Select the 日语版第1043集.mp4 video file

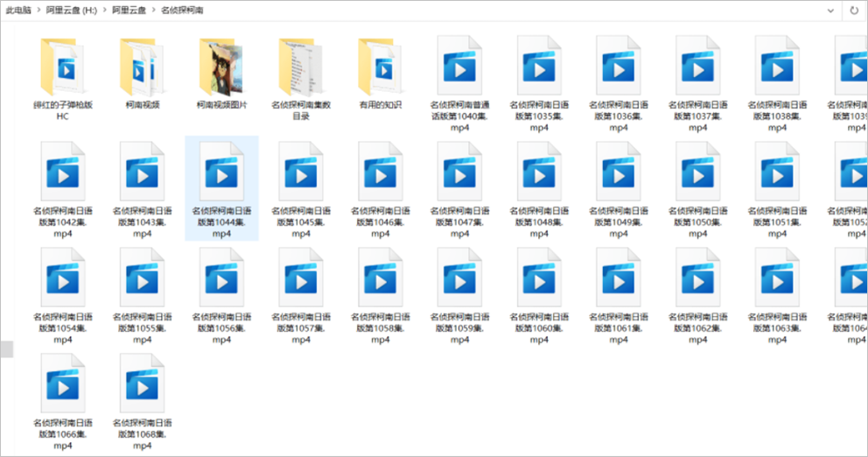tap(143, 190)
